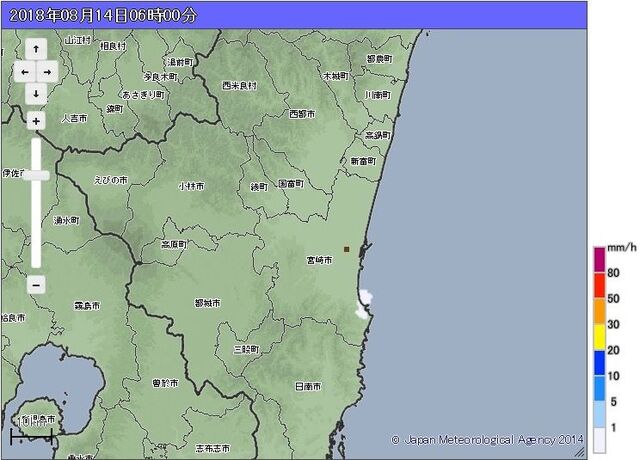This screenshot has width=640, height=460.
Task: Click the 霧島市 map label
Action: (x=87, y=305)
